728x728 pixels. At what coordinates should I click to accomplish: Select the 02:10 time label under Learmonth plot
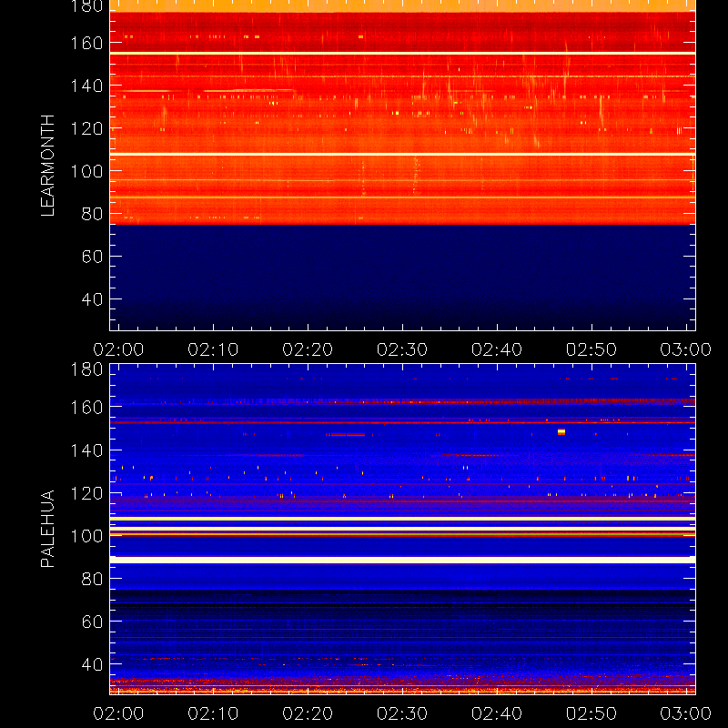(213, 349)
